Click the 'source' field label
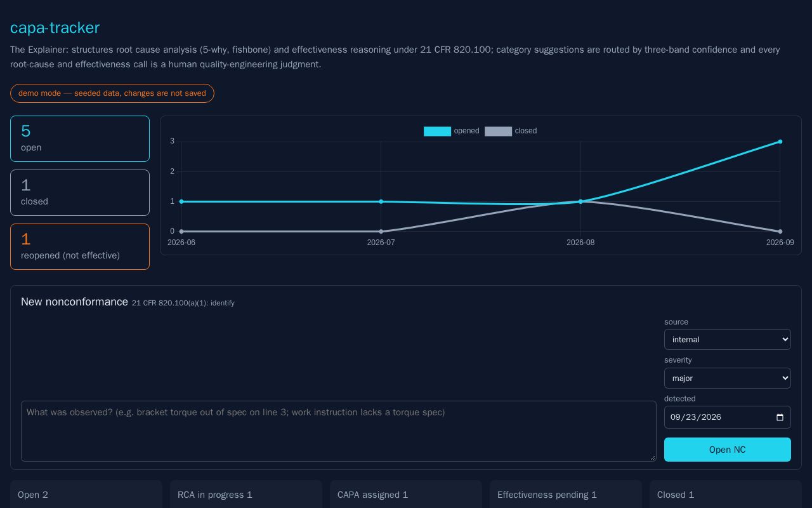Screen dimensions: 812x508 click(676, 322)
